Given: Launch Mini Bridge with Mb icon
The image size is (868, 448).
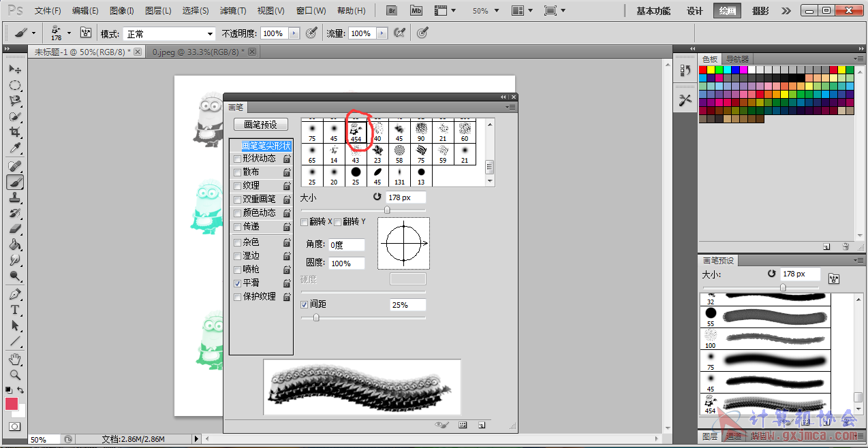Looking at the screenshot, I should pyautogui.click(x=416, y=11).
